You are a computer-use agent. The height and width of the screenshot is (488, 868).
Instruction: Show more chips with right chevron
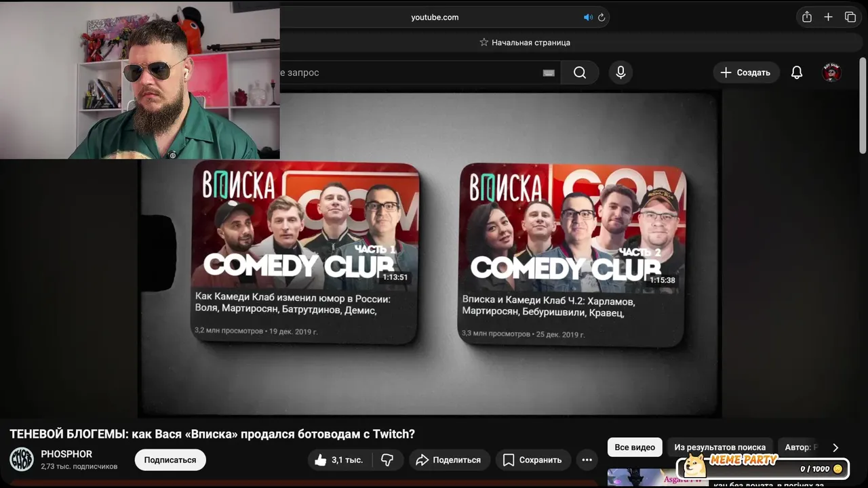pyautogui.click(x=835, y=447)
